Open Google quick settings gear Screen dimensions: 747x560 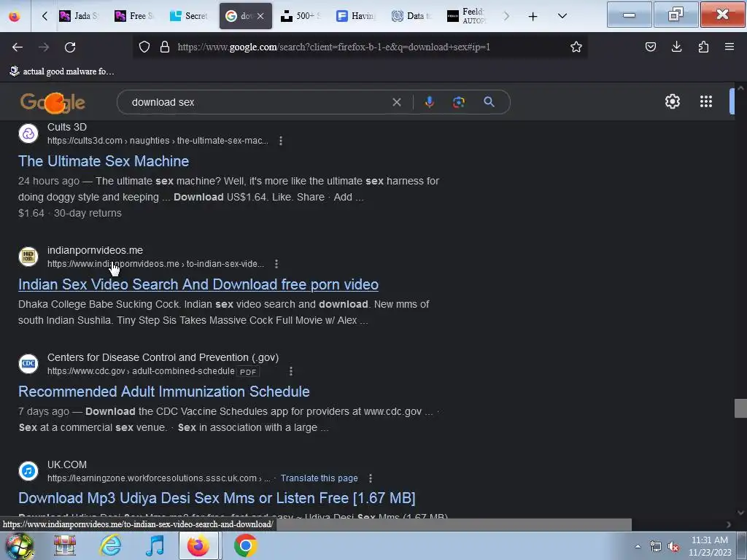coord(672,101)
